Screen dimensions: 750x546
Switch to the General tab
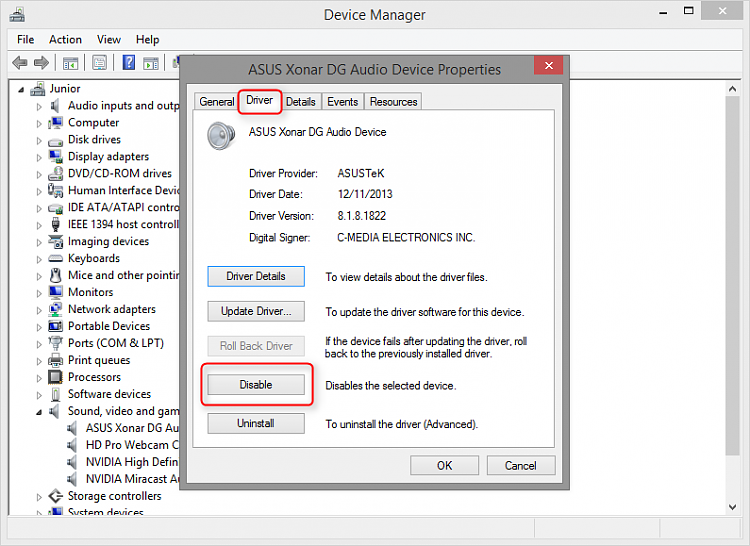coord(216,102)
